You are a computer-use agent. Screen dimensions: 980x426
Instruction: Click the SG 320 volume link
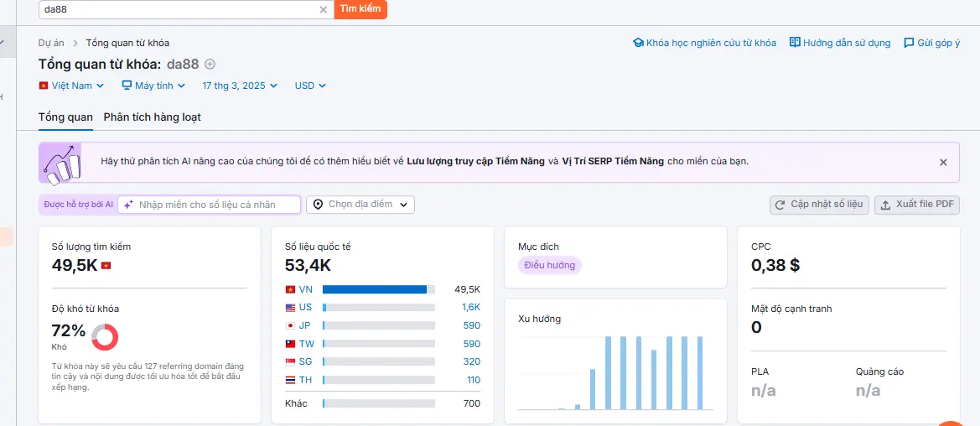[x=472, y=361]
